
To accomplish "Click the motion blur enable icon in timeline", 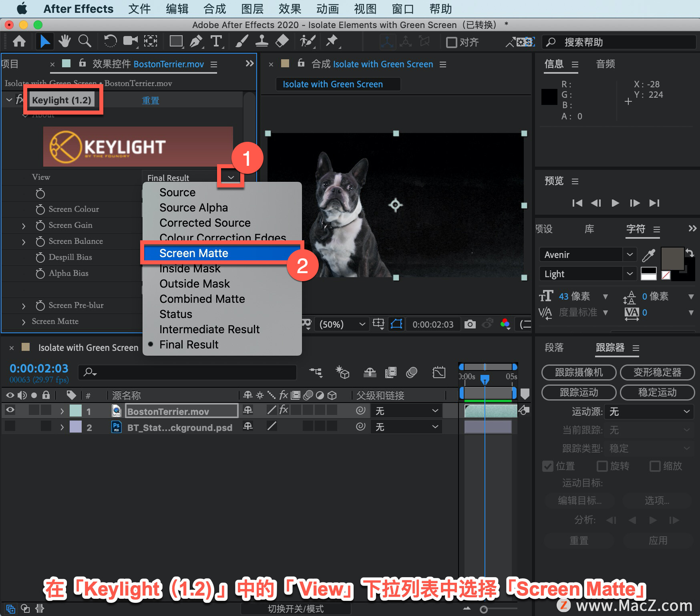I will 412,372.
